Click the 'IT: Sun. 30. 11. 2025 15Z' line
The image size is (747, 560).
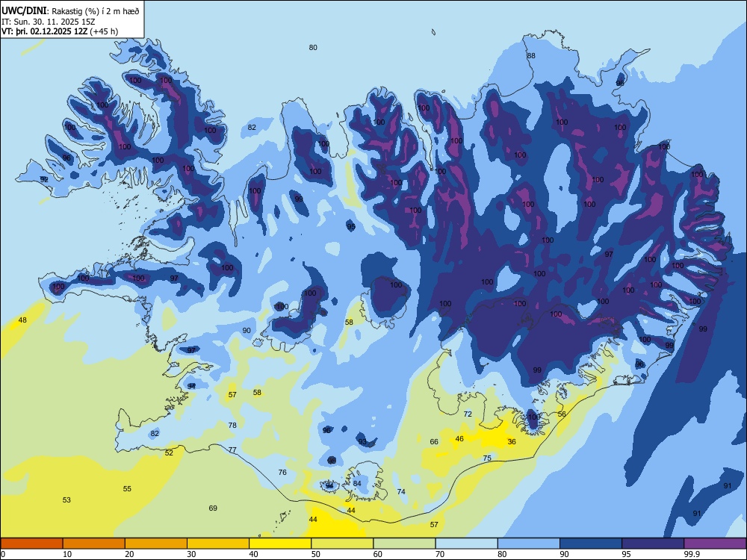coord(48,22)
